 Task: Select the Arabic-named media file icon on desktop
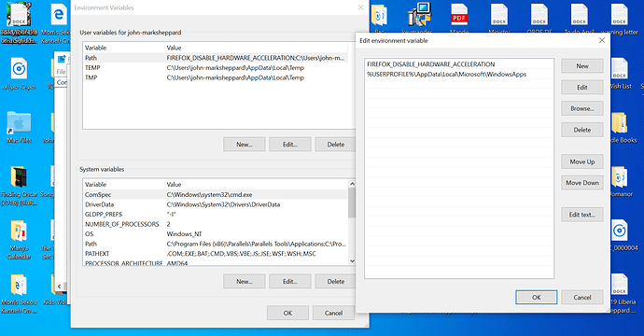coord(19,69)
